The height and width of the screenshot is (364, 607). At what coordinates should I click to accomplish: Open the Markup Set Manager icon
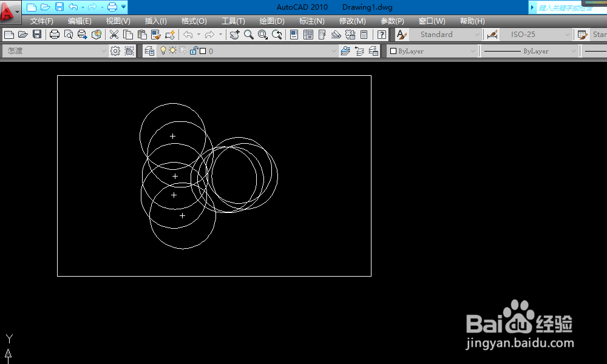tap(350, 35)
